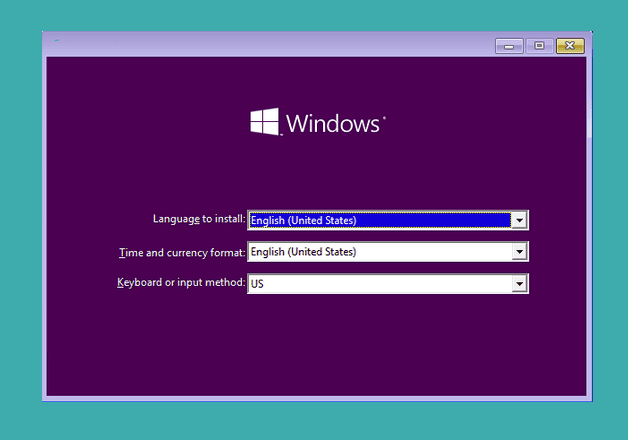Close the Windows Setup window

[570, 46]
